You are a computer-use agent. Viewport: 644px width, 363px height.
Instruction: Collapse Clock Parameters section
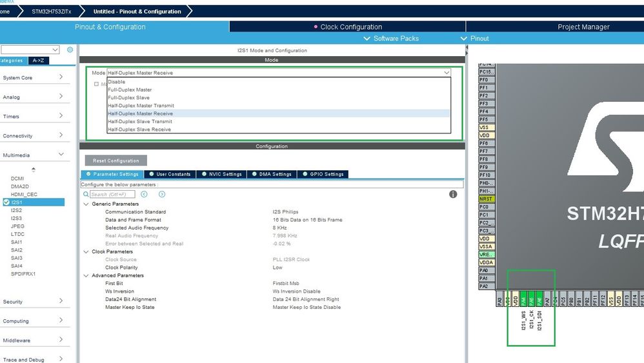pyautogui.click(x=86, y=252)
